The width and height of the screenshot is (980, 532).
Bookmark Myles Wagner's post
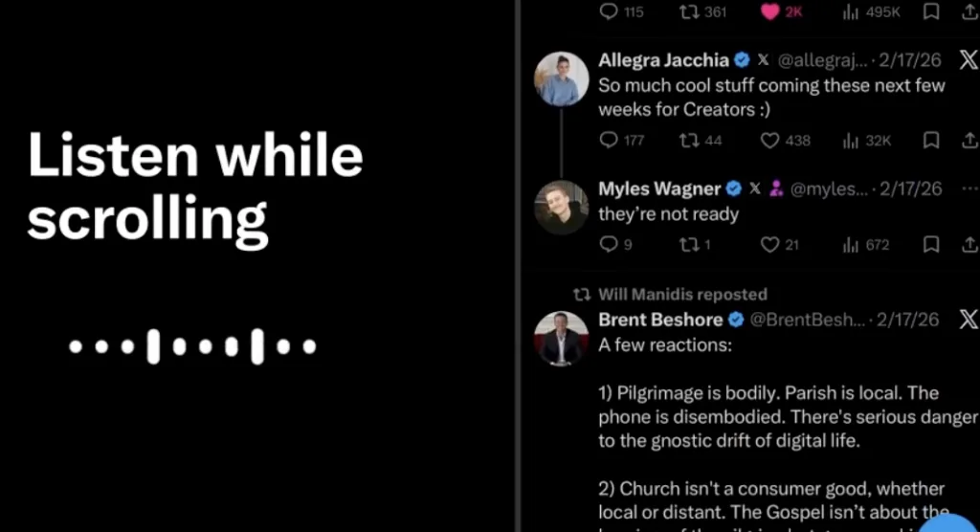coord(931,244)
